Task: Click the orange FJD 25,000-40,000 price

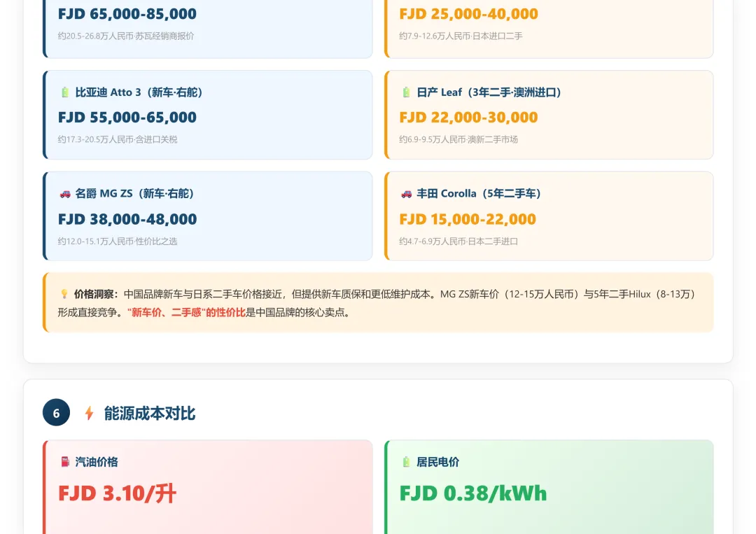Action: [468, 14]
